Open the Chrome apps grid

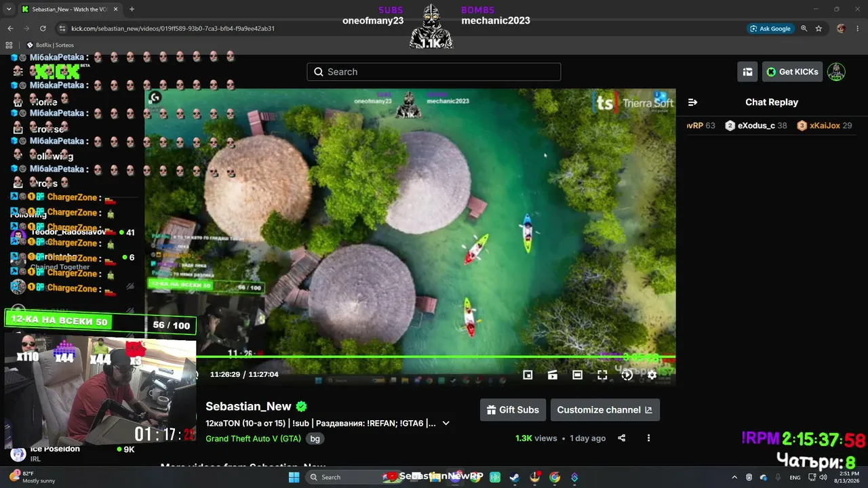pyautogui.click(x=9, y=45)
